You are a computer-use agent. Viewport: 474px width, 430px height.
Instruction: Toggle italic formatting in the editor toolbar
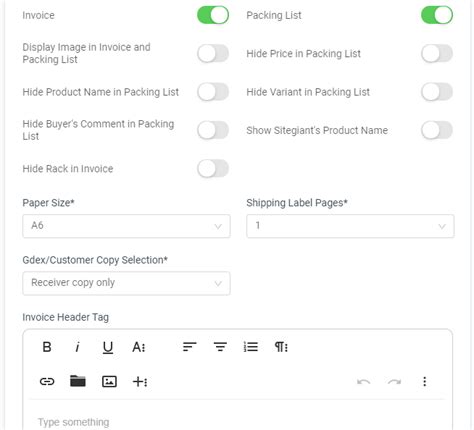click(x=77, y=347)
